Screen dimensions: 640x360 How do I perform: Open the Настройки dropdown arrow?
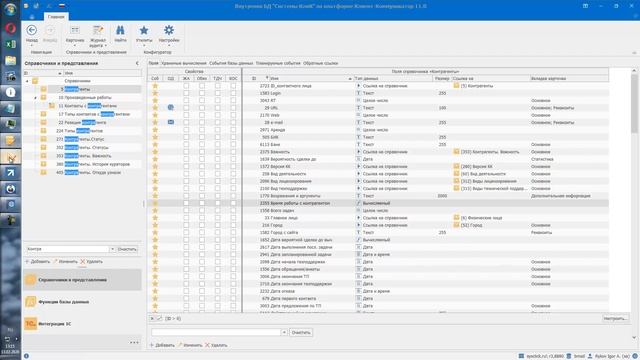pyautogui.click(x=169, y=45)
